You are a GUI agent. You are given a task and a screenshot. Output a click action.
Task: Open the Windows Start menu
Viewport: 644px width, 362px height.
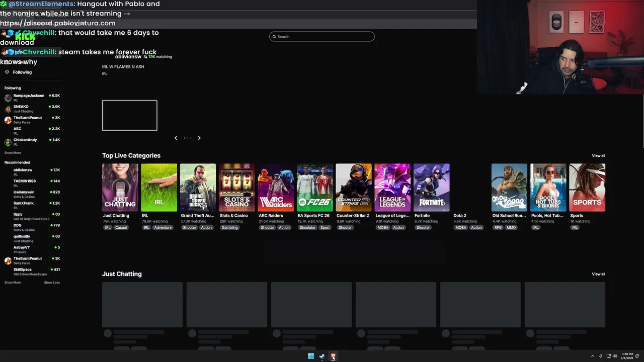point(311,356)
